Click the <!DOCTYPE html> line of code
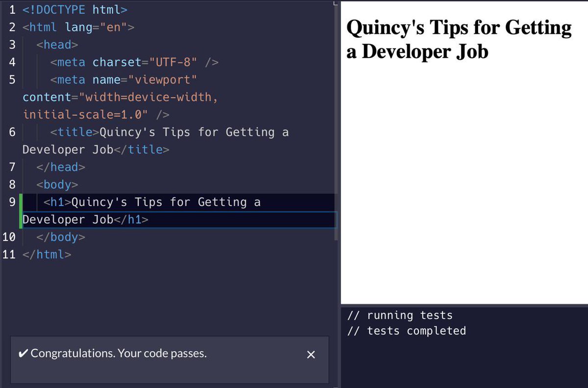The width and height of the screenshot is (588, 388). (x=75, y=10)
